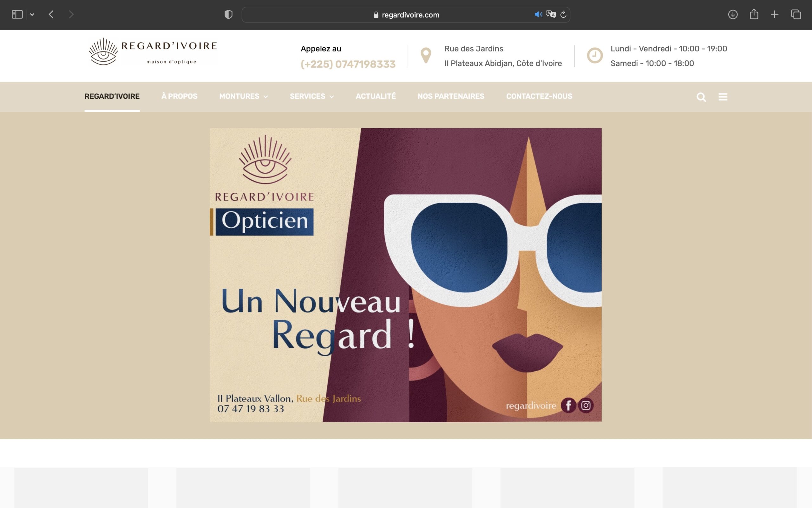Show the tab overview
812x508 pixels.
(796, 15)
